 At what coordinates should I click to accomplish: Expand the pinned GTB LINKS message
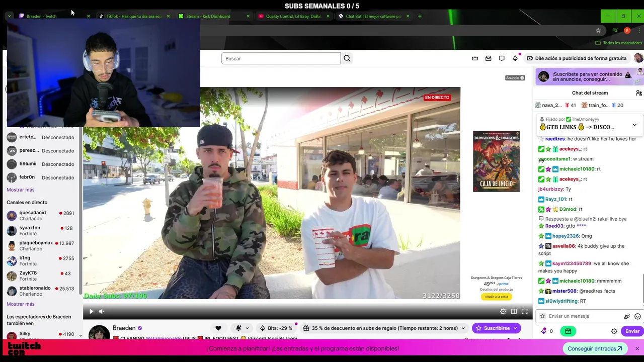(634, 125)
